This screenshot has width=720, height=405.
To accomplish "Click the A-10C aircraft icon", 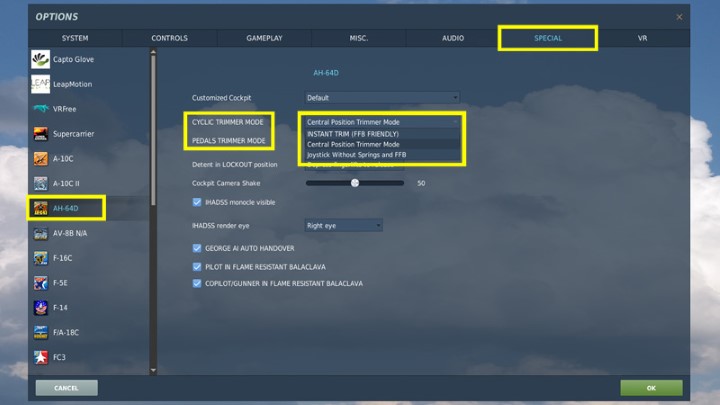I will click(x=40, y=159).
